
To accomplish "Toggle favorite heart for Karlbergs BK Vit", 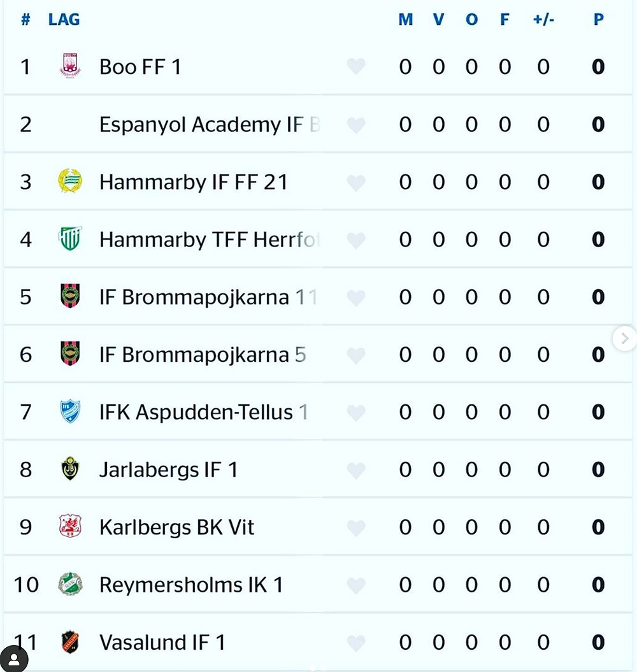I will 356,527.
